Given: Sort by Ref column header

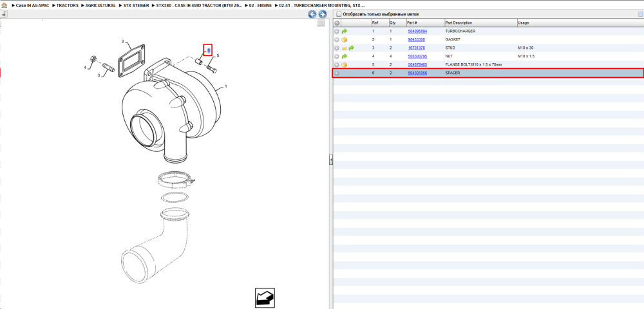Looking at the screenshot, I should (379, 23).
